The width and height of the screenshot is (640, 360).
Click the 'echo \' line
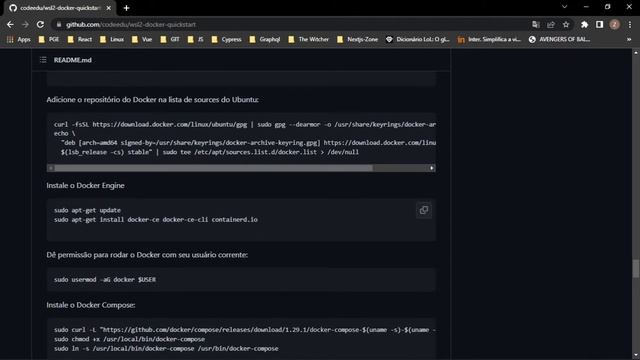coord(64,133)
